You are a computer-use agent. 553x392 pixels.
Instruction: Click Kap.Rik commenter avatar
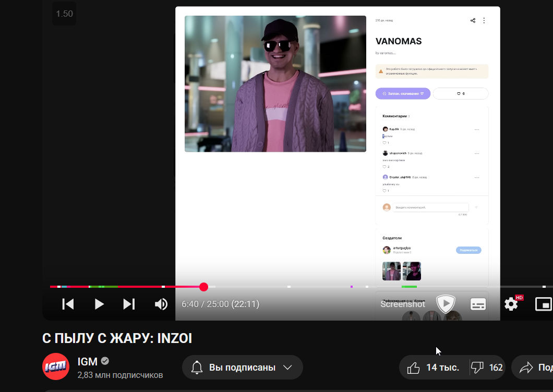click(385, 129)
